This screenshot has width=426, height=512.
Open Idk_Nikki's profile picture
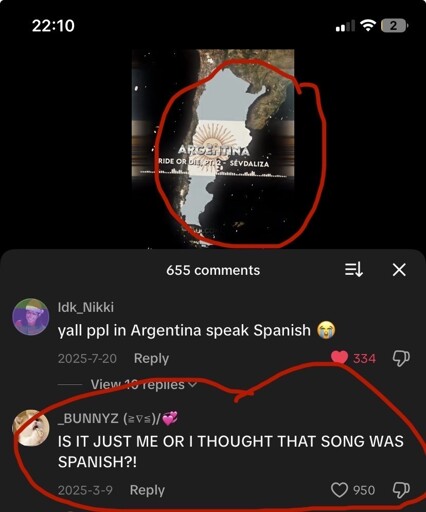(x=31, y=316)
